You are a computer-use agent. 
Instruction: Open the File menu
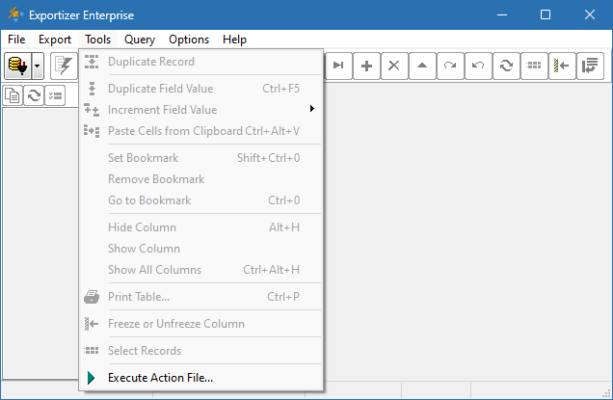coord(16,39)
